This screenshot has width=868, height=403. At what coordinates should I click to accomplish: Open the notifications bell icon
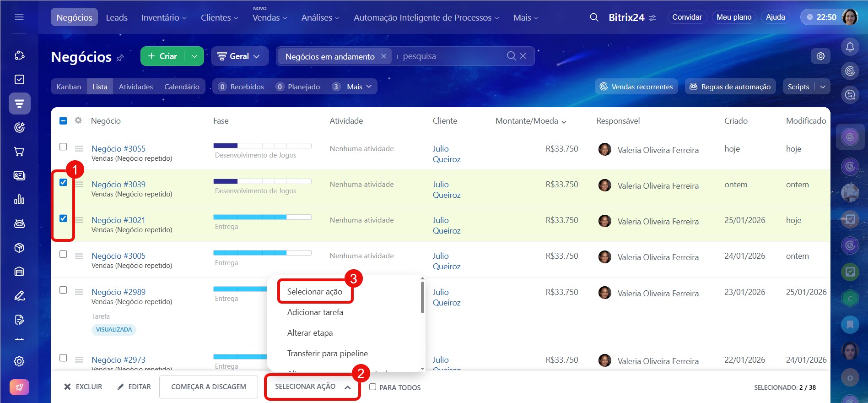(850, 47)
